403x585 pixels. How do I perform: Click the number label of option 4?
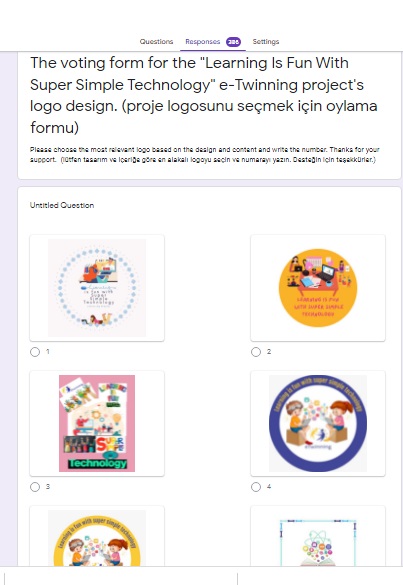point(269,487)
